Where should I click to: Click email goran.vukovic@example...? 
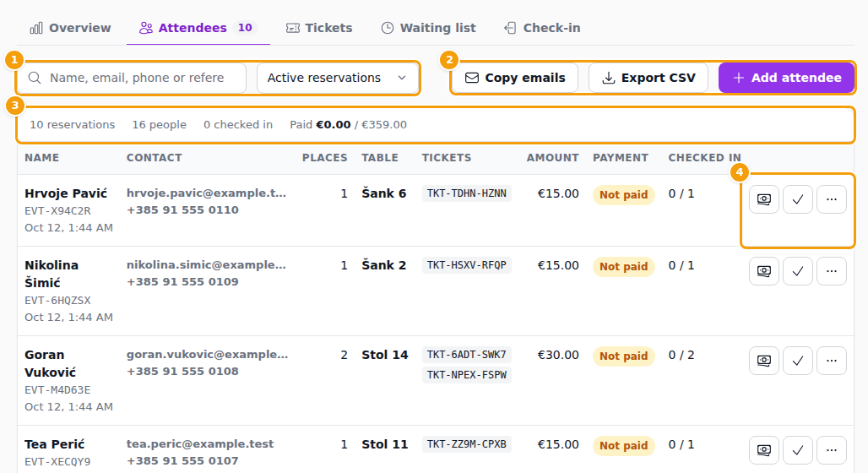[x=207, y=355]
